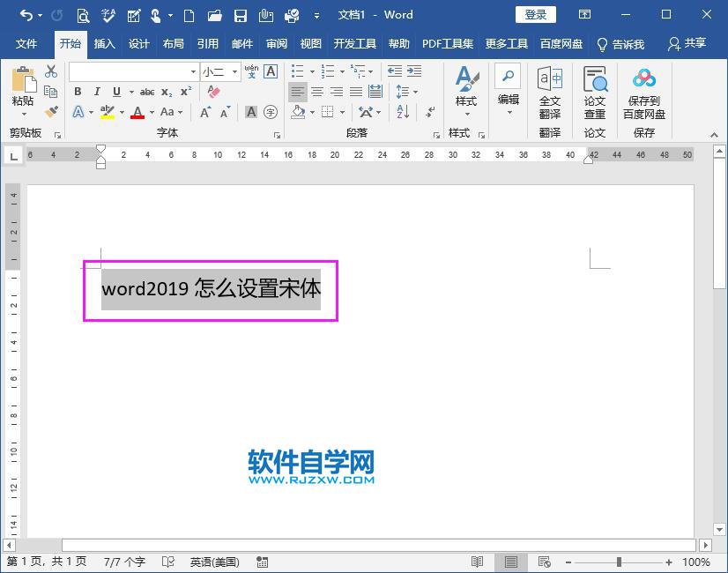The height and width of the screenshot is (573, 728).
Task: Select the underline icon
Action: [115, 90]
